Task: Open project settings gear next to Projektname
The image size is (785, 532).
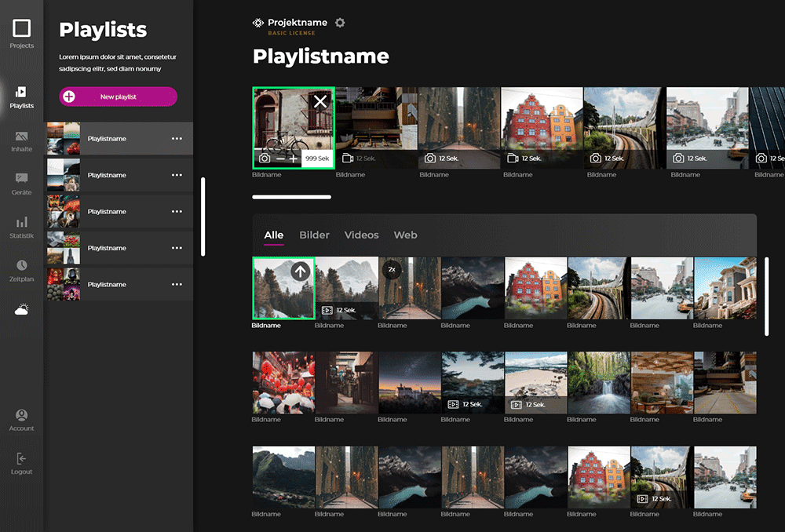Action: pos(340,23)
